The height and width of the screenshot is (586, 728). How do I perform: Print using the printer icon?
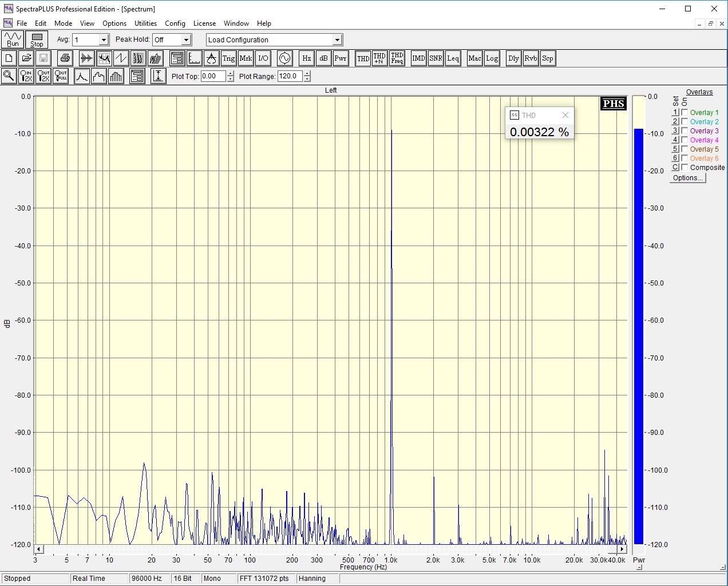pyautogui.click(x=65, y=58)
